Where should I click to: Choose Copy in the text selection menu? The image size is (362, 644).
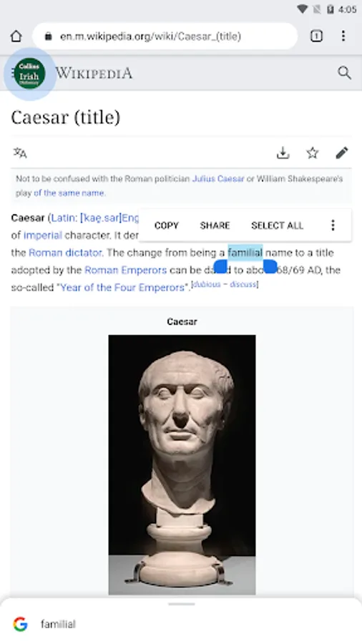(x=166, y=225)
